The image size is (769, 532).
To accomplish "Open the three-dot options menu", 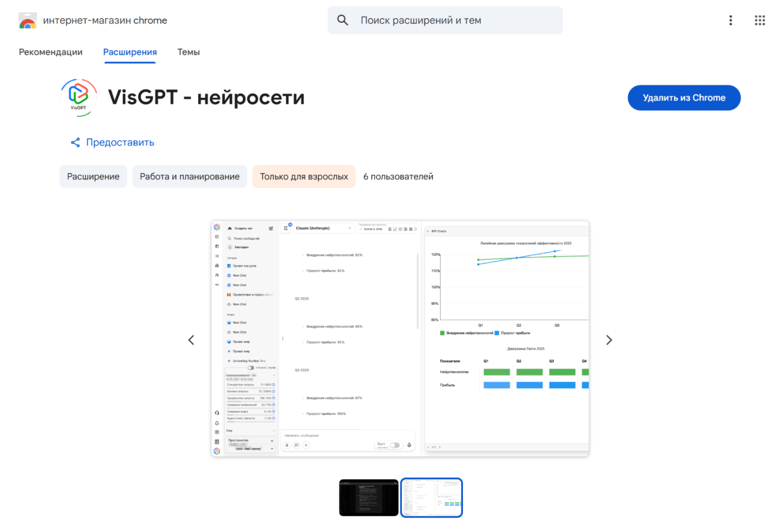I will 730,20.
